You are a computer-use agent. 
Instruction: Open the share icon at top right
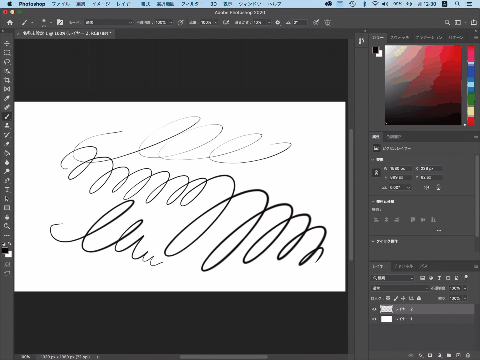(474, 22)
